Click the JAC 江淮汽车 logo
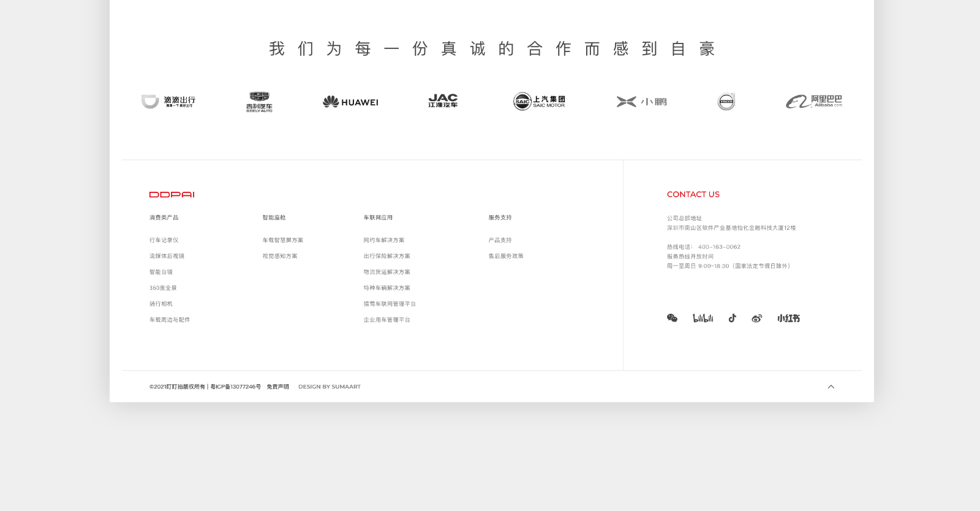980x511 pixels. (443, 101)
